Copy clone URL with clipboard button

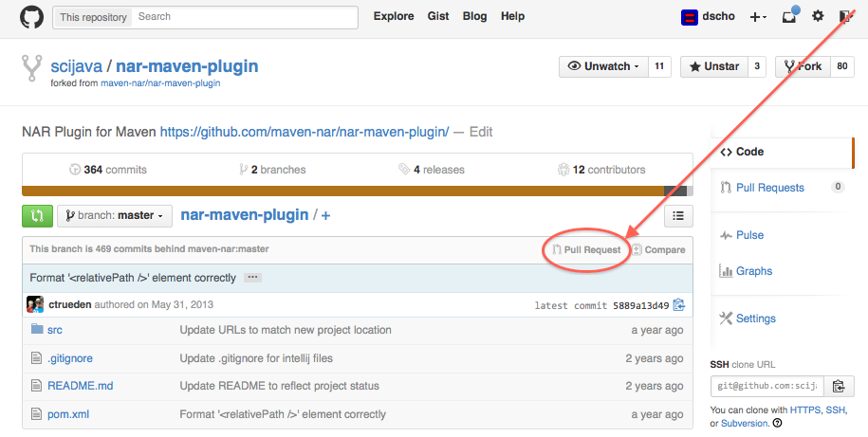(x=840, y=386)
